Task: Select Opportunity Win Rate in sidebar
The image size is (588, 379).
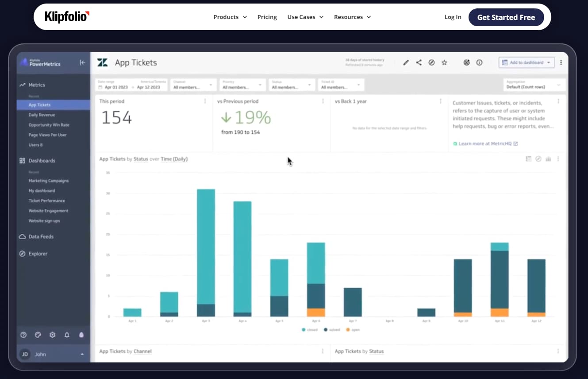Action: (49, 125)
